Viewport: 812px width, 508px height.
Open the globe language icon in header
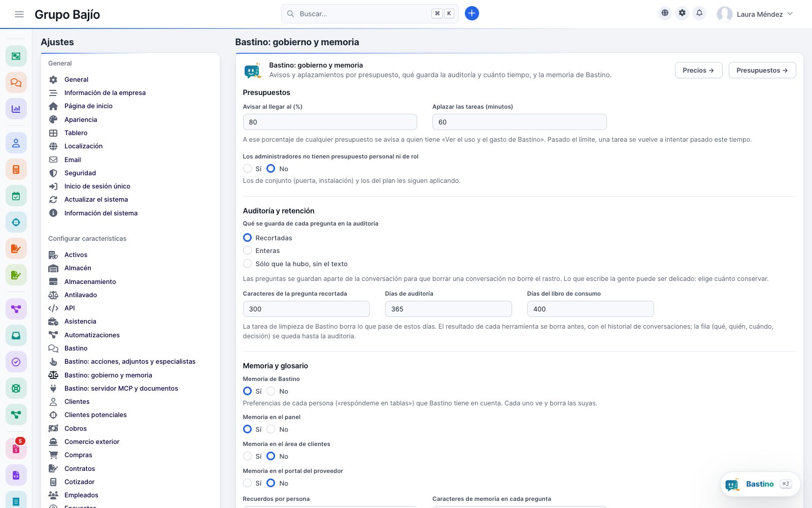(x=665, y=13)
